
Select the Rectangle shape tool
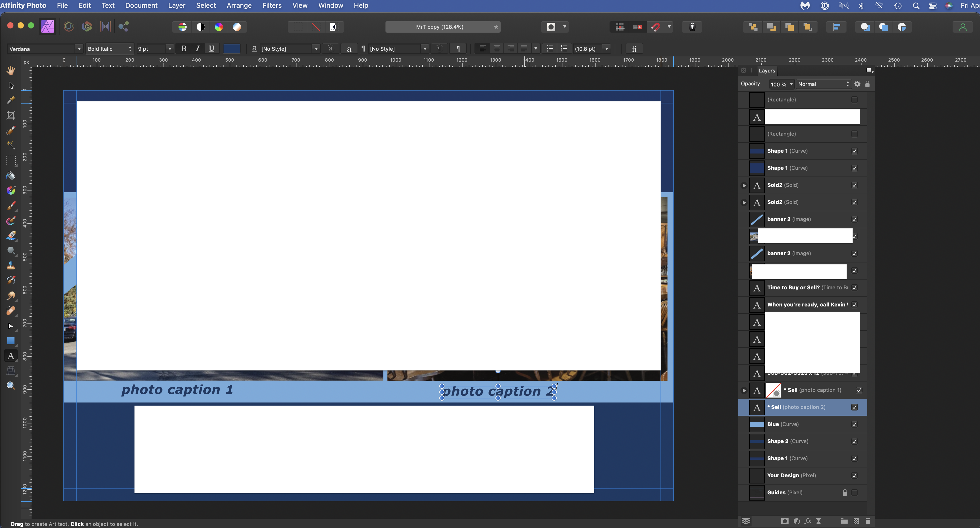tap(11, 341)
